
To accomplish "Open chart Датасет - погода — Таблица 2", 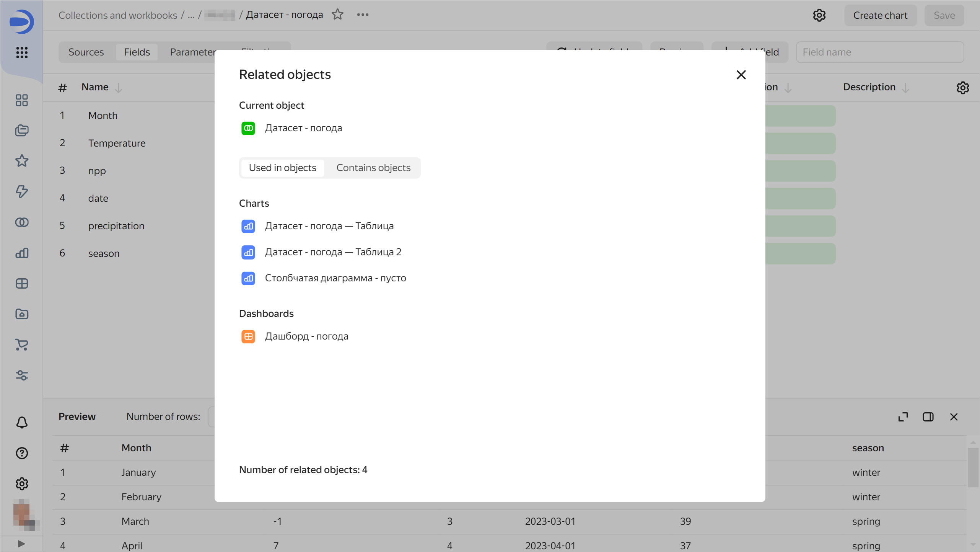I will [333, 252].
